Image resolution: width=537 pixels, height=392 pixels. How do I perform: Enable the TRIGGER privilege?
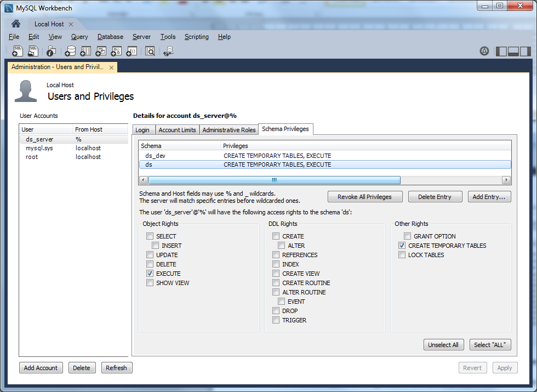276,320
